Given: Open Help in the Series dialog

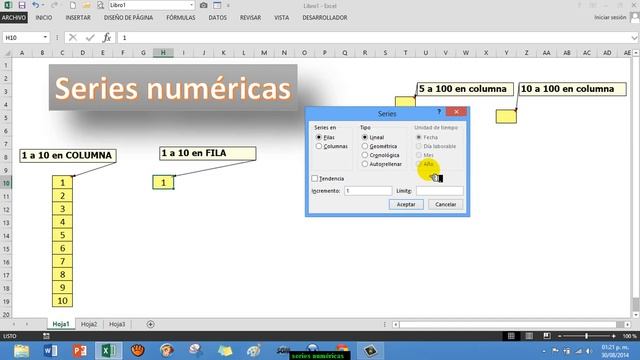Looking at the screenshot, I should (x=439, y=111).
